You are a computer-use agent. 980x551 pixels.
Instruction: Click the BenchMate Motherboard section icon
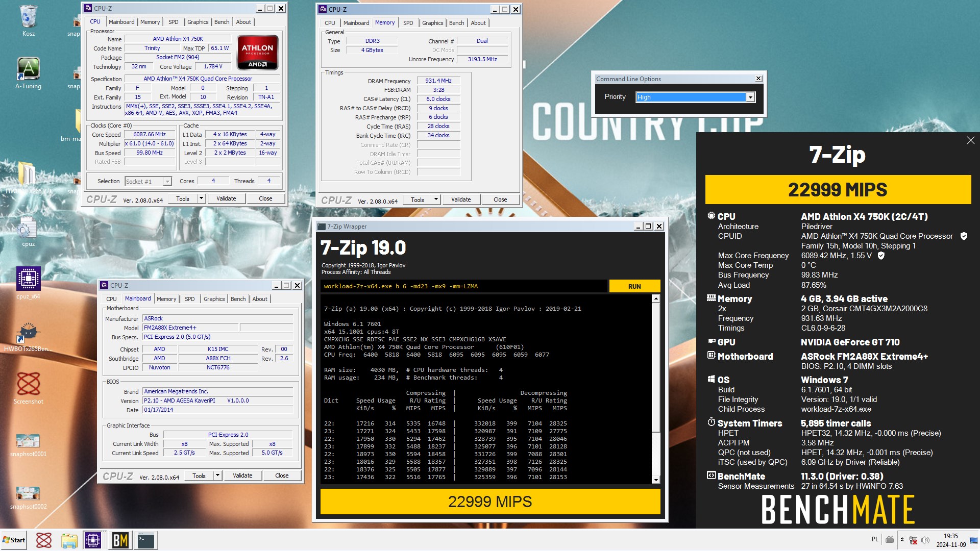(x=711, y=356)
